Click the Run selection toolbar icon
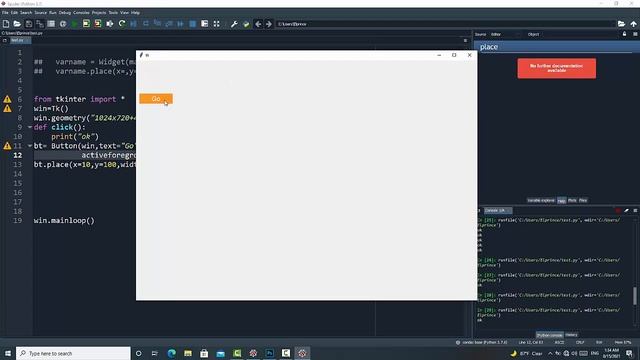Viewport: 640px width, 360px height. click(109, 24)
